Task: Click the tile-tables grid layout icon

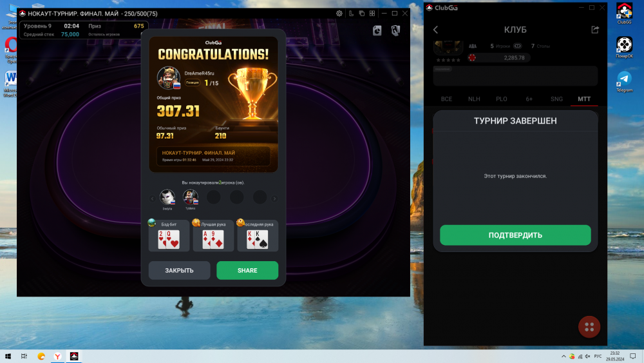Action: click(x=372, y=14)
